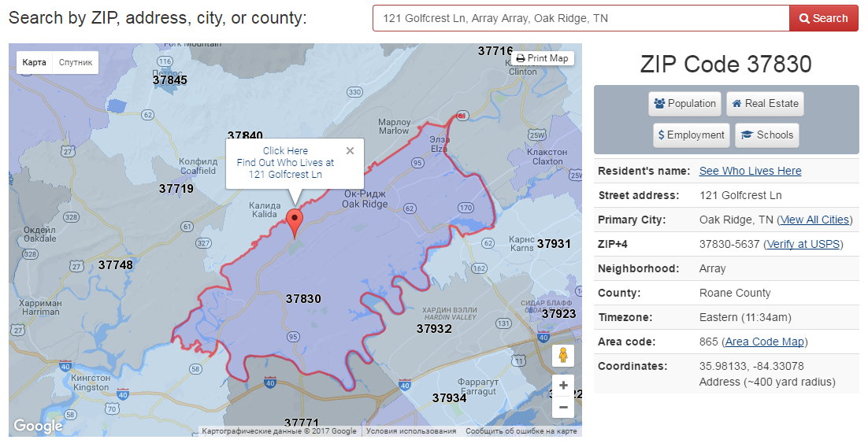
Task: Zoom in on the map
Action: [x=562, y=386]
